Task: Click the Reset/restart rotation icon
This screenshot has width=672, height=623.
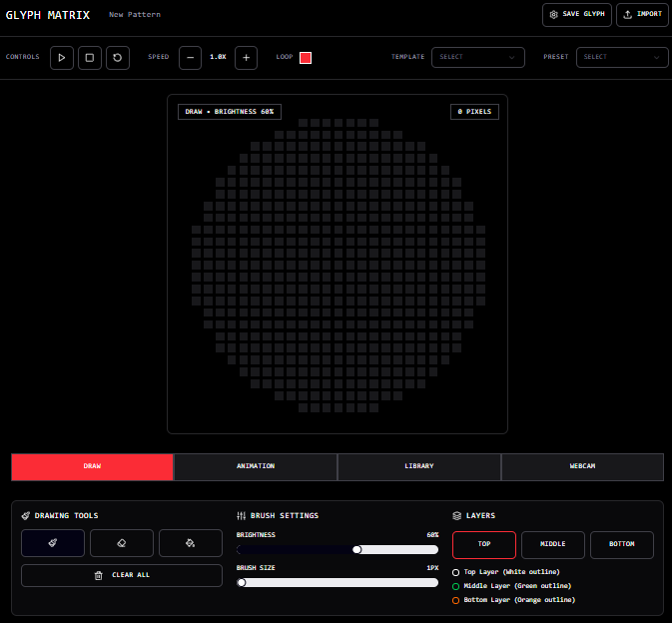Action: click(x=118, y=58)
